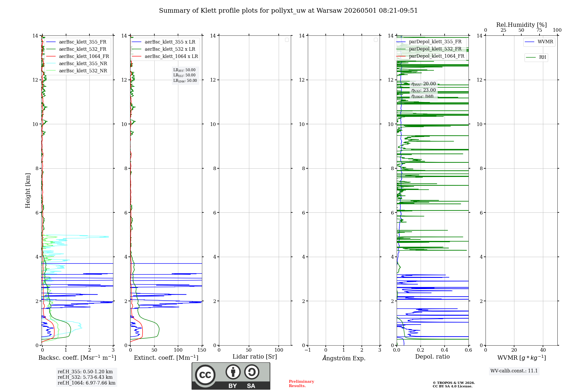This screenshot has width=577, height=392.
Task: Select legend entry aerBsc_klett_532_FR
Action: pos(83,49)
